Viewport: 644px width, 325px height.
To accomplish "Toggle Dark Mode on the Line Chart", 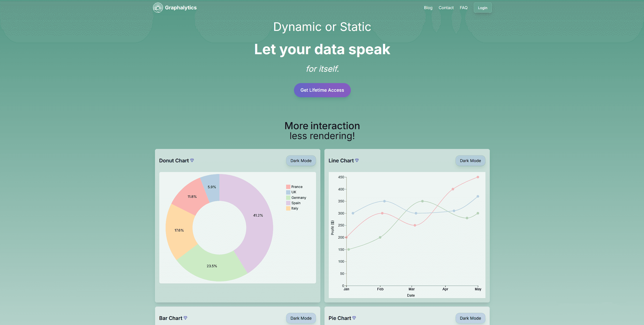I will [470, 161].
